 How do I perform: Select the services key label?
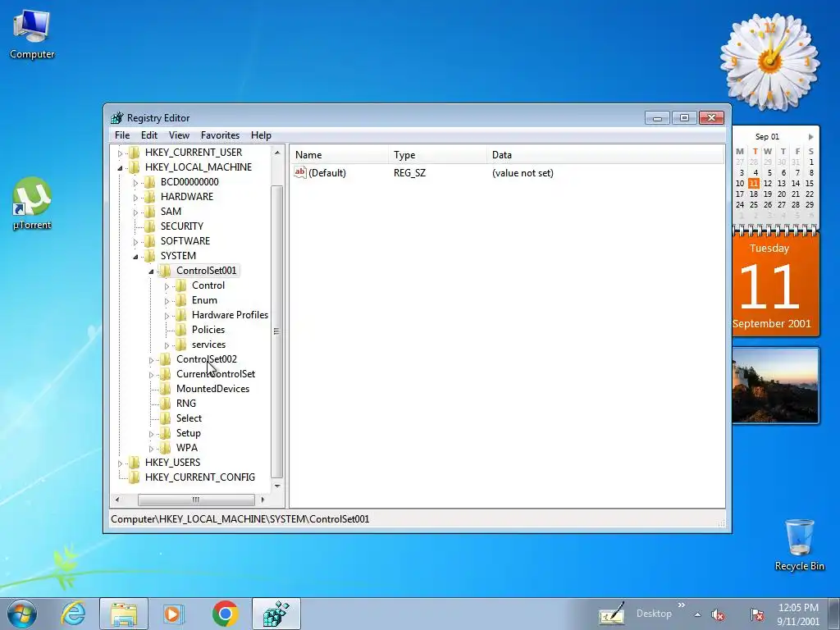pos(208,345)
